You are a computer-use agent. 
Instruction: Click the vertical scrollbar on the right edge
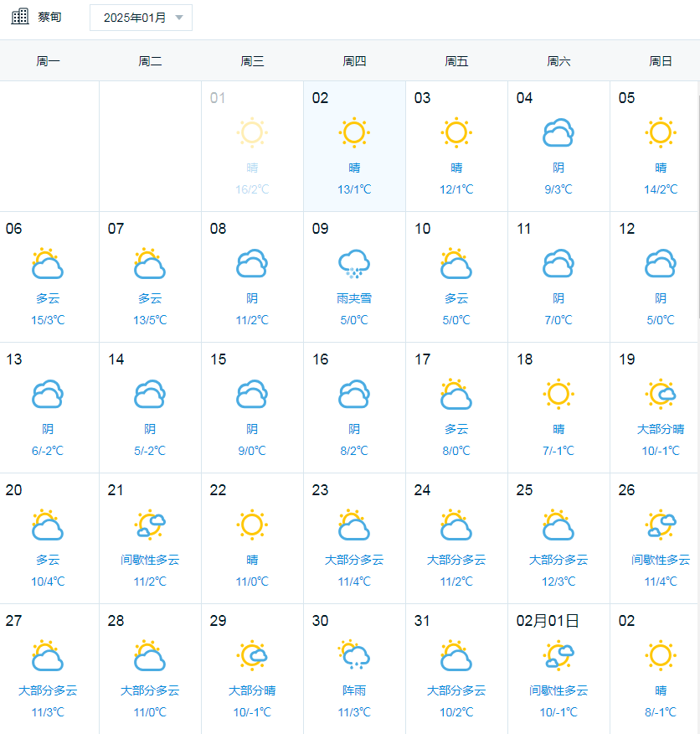tap(698, 206)
